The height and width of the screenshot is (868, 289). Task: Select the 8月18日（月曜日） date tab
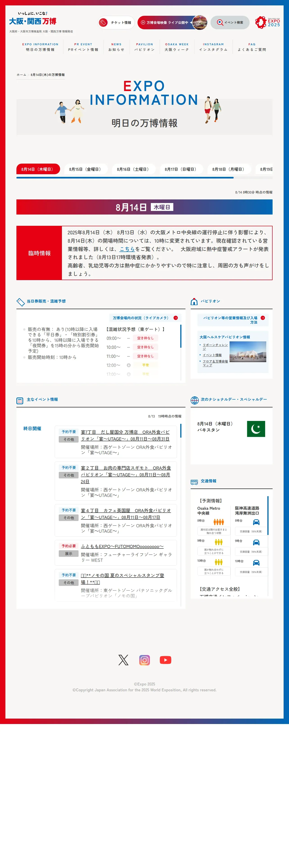pos(229,169)
